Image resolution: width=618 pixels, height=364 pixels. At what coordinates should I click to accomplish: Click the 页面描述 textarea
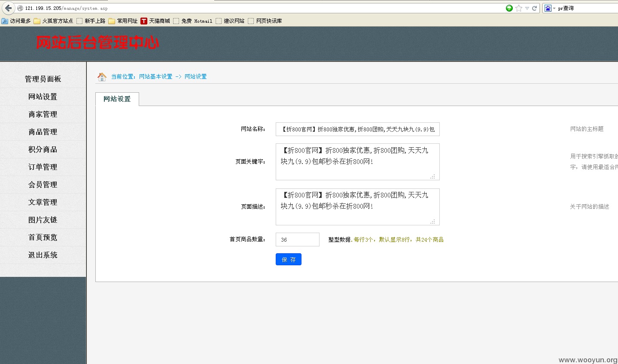pos(357,207)
